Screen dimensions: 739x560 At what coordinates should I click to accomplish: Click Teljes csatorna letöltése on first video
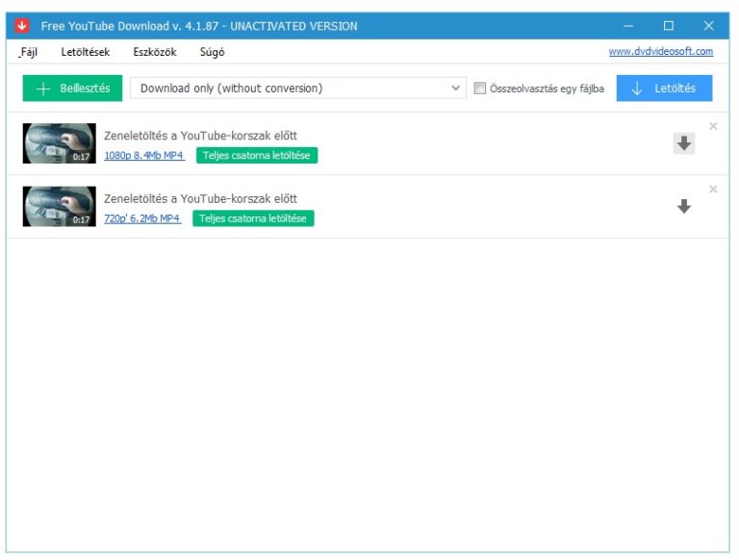[256, 155]
